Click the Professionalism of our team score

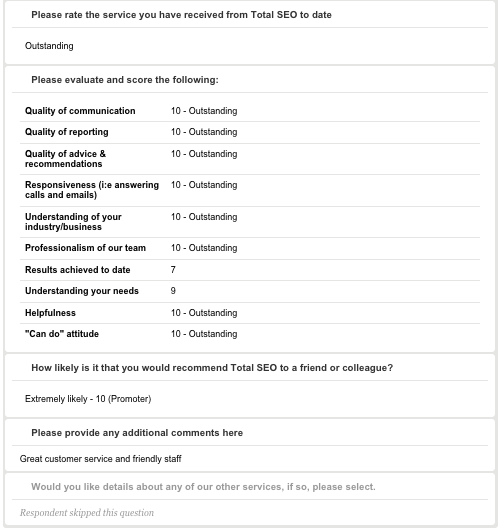click(204, 248)
